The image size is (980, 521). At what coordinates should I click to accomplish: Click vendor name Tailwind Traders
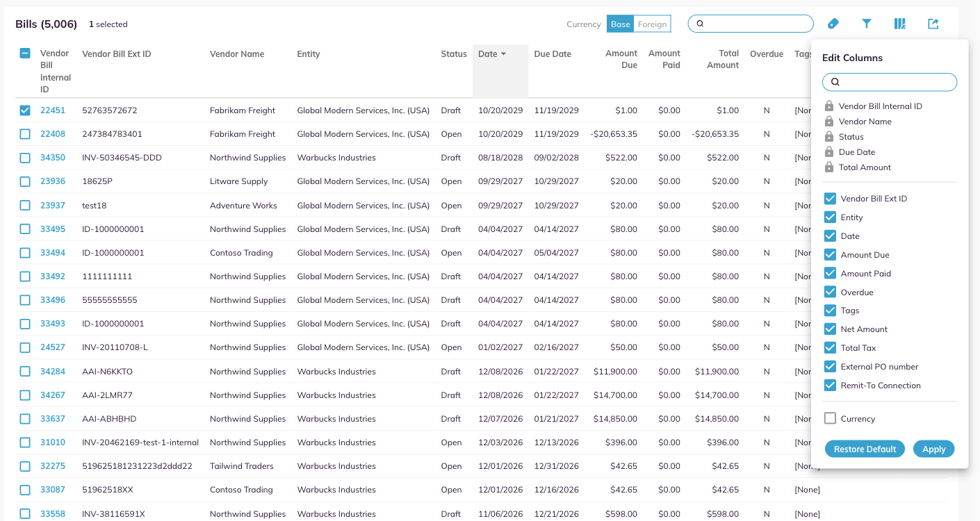click(242, 466)
